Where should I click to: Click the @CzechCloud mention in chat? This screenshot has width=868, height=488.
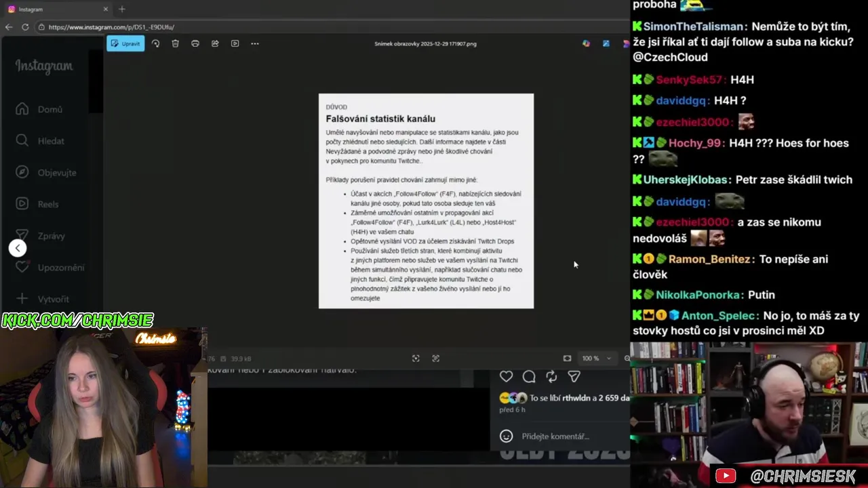[x=670, y=57]
